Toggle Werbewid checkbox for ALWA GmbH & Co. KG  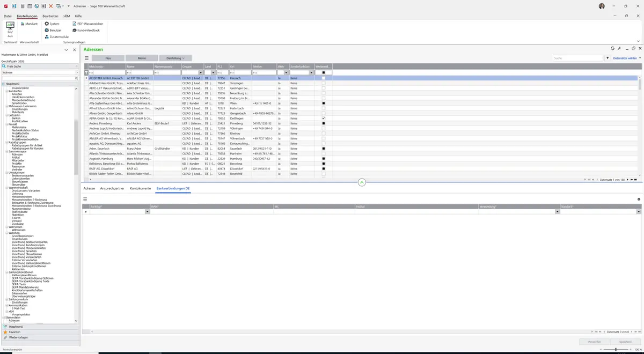(323, 119)
